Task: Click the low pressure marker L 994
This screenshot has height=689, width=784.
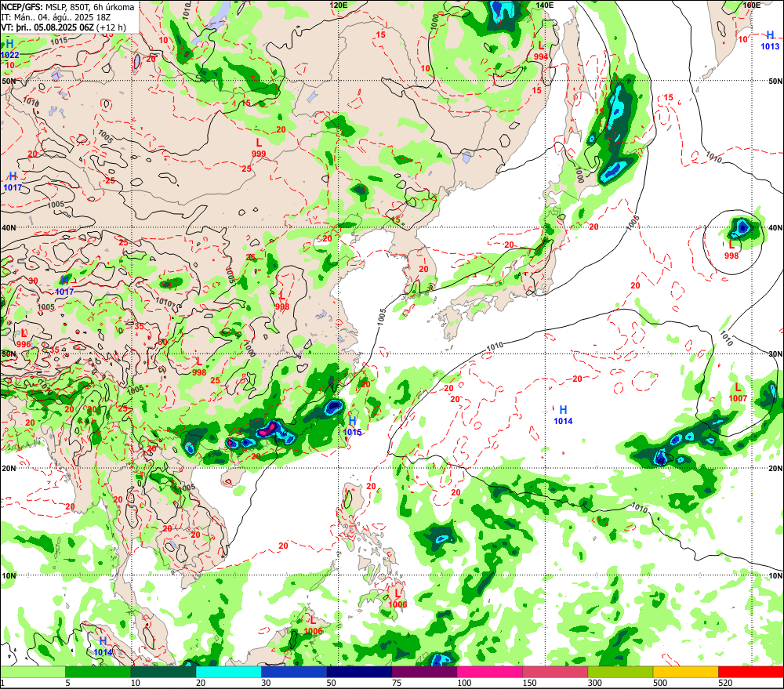Action: (541, 51)
